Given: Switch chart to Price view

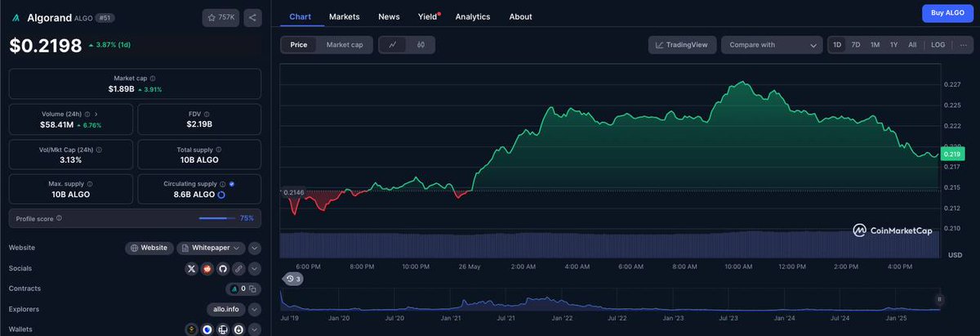Looking at the screenshot, I should pyautogui.click(x=299, y=45).
